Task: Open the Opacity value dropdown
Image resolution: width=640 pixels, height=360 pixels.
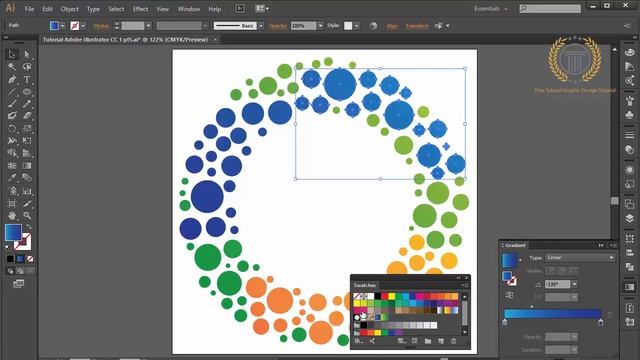Action: [x=320, y=26]
